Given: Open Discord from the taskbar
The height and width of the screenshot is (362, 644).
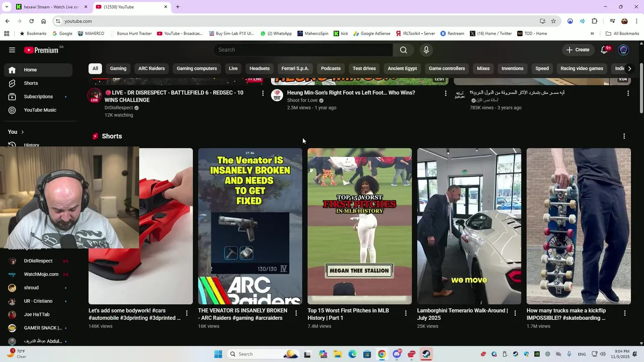Looking at the screenshot, I should 397,354.
